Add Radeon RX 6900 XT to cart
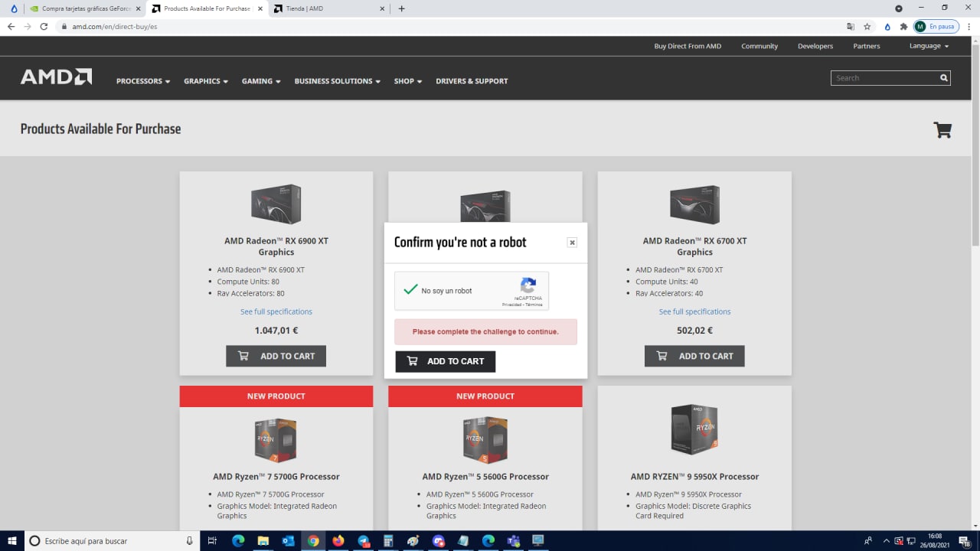 276,356
